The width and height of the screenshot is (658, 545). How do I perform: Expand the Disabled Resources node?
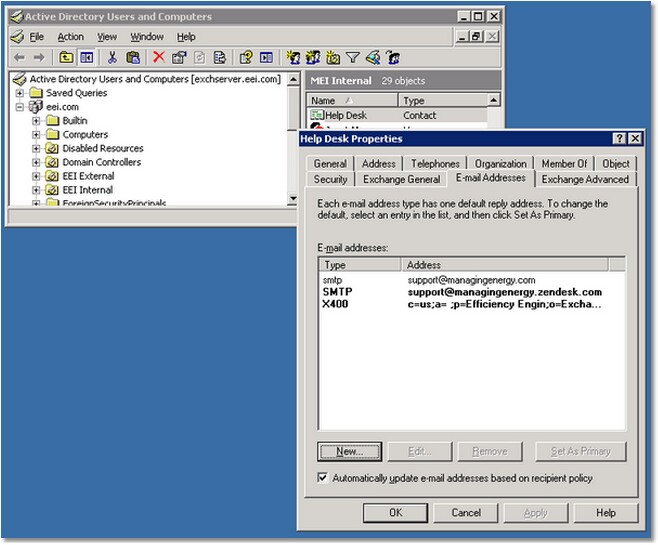click(36, 149)
